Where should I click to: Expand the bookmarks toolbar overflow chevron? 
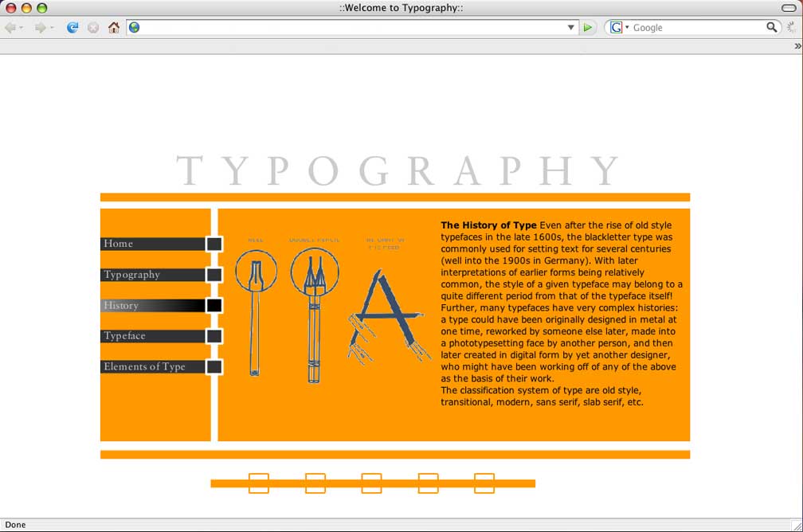pyautogui.click(x=797, y=46)
